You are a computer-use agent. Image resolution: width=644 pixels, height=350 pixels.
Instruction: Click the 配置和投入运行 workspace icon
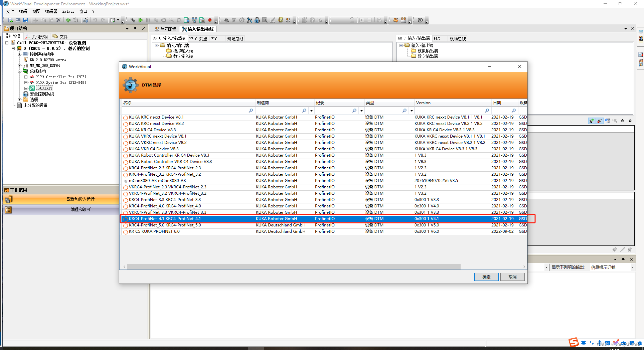pos(9,199)
